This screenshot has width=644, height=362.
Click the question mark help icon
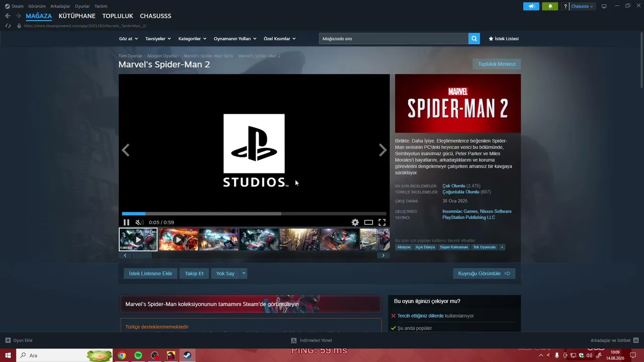566,7
